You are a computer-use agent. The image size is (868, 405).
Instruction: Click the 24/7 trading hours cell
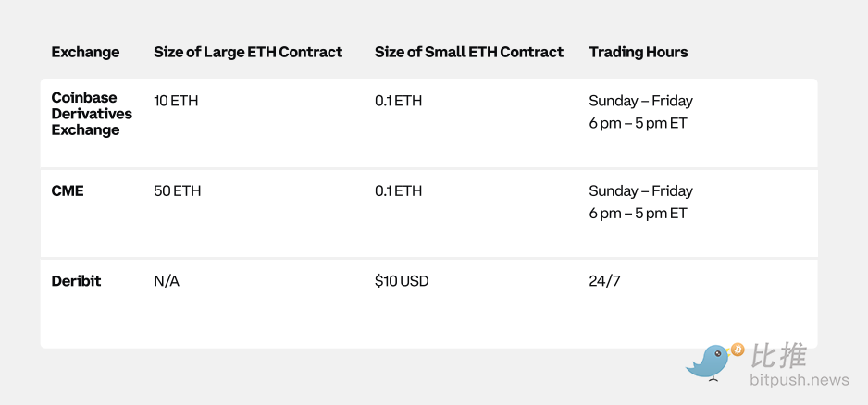[604, 280]
